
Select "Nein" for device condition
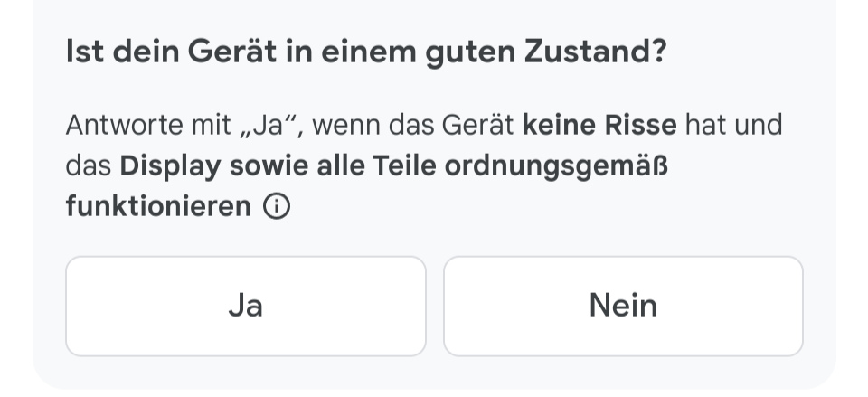coord(623,306)
